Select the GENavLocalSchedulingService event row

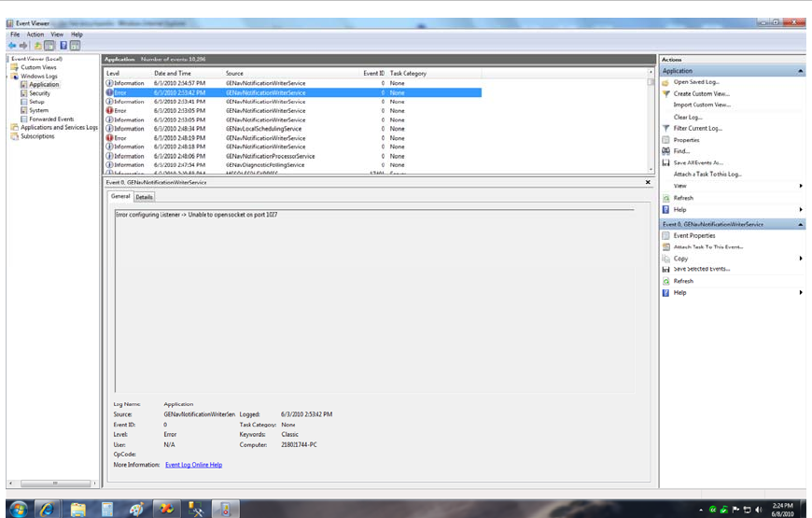point(293,129)
